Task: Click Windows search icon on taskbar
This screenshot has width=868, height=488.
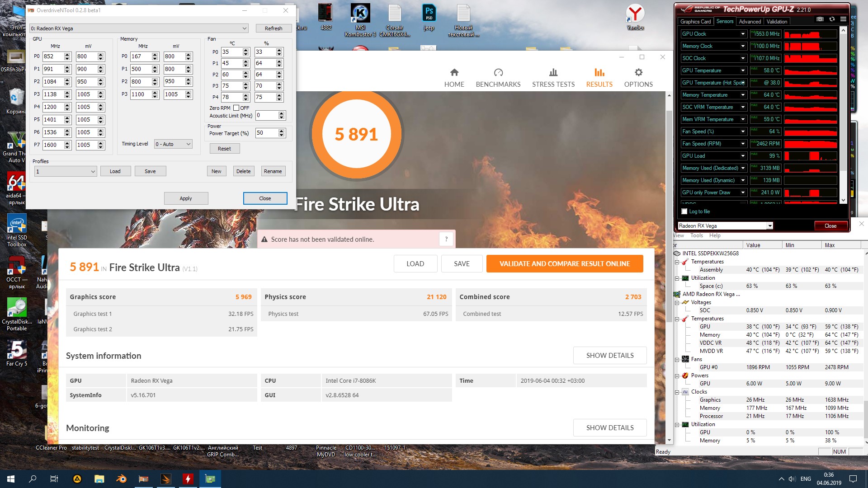Action: (33, 479)
